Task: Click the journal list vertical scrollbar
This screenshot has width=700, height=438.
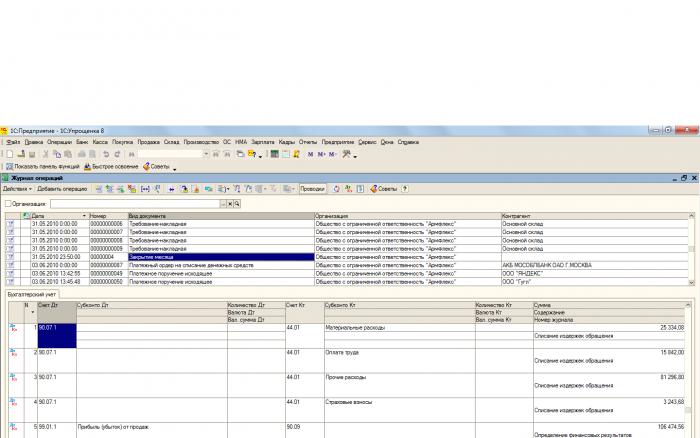Action: point(692,249)
